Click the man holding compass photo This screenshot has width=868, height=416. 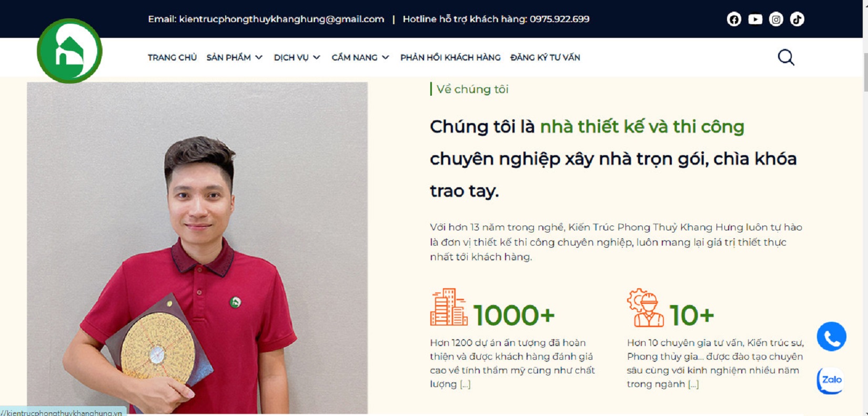tap(197, 248)
